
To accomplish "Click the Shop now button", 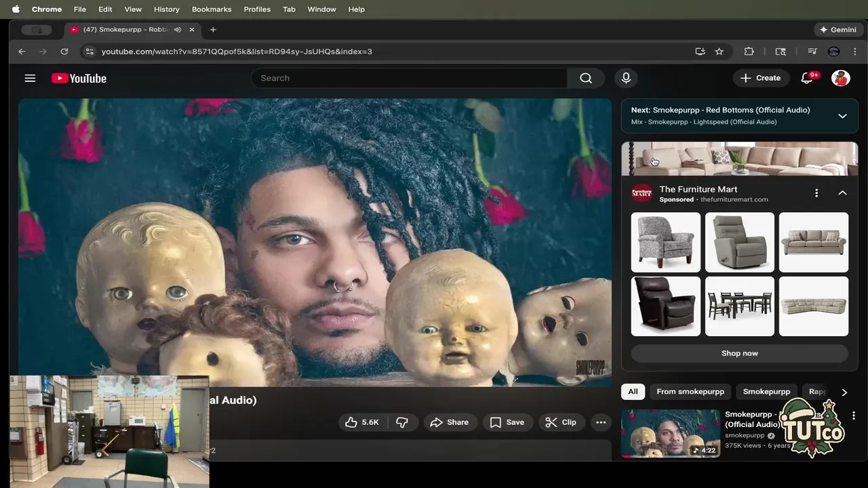I will point(740,353).
